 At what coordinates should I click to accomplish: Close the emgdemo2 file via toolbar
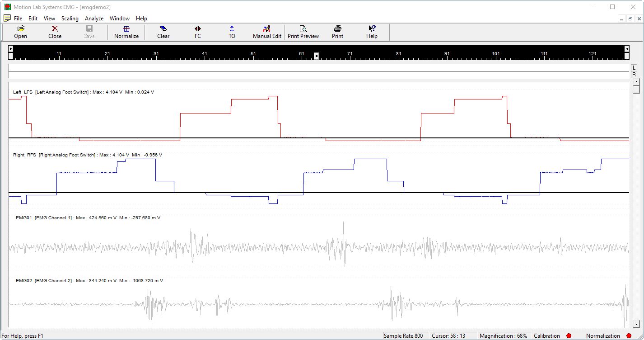pyautogui.click(x=54, y=32)
